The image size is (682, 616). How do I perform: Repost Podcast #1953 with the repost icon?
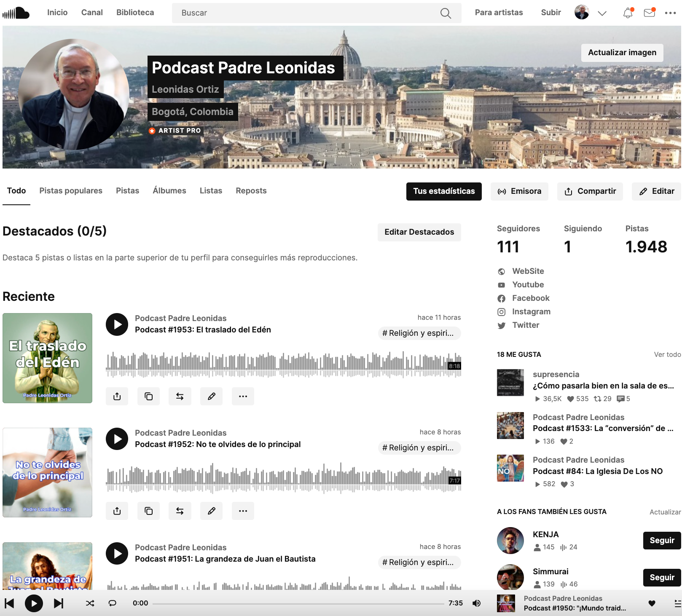[180, 396]
